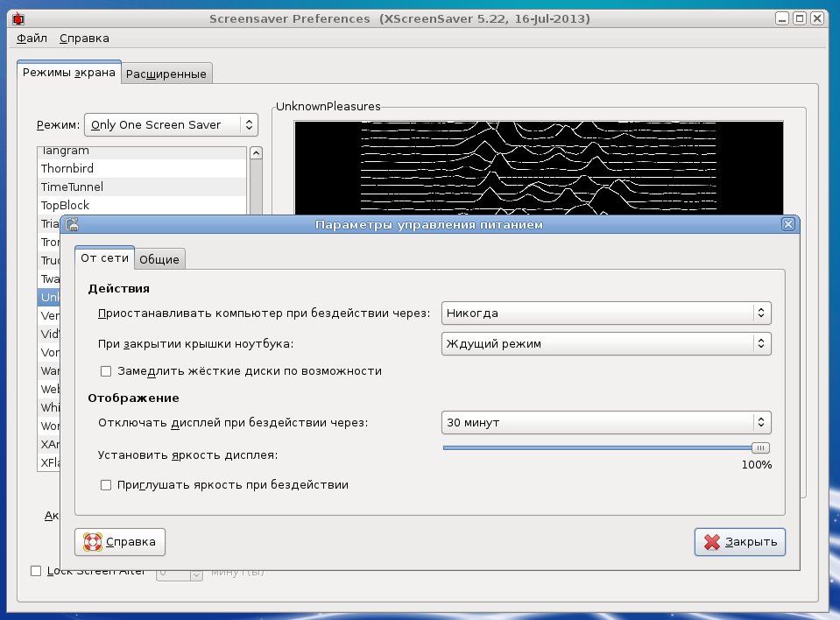
Task: Enable spinning down hard disks checkbox
Action: 106,371
